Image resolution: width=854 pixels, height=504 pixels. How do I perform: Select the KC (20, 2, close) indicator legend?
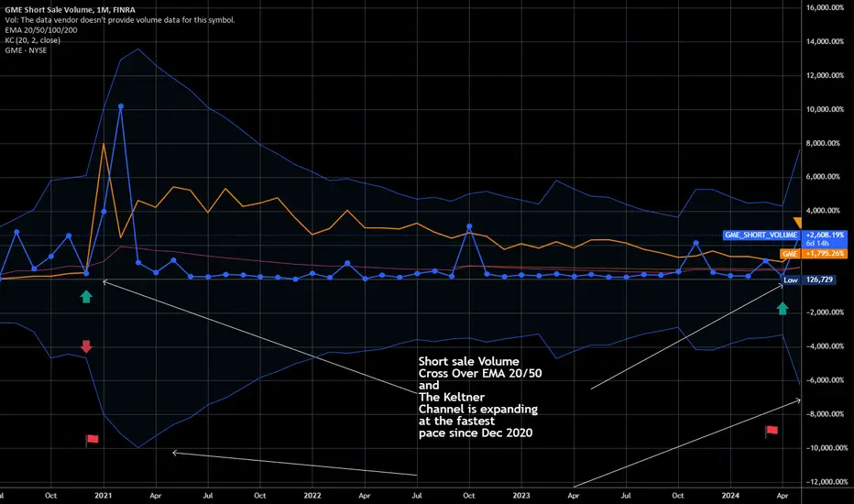point(33,40)
